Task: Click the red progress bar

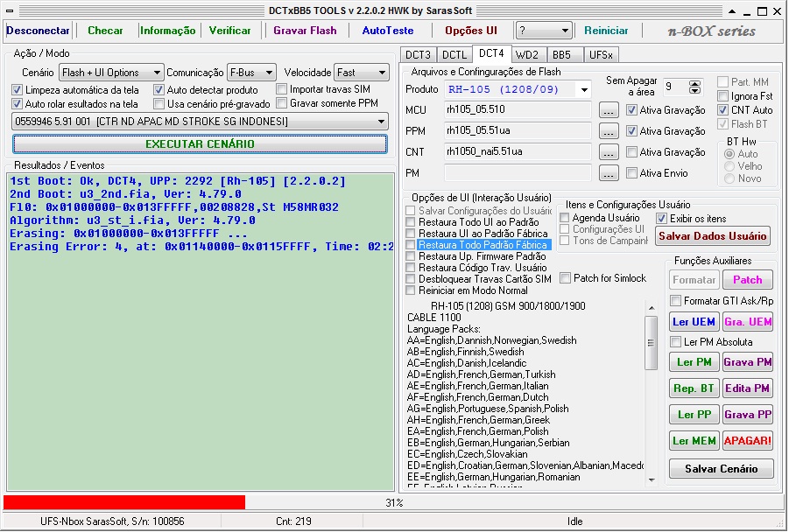Action: [124, 502]
